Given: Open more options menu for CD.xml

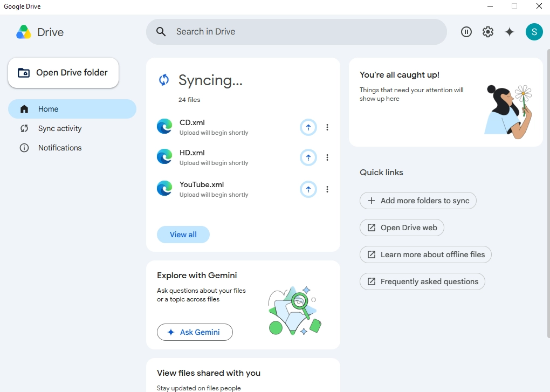Looking at the screenshot, I should tap(327, 127).
